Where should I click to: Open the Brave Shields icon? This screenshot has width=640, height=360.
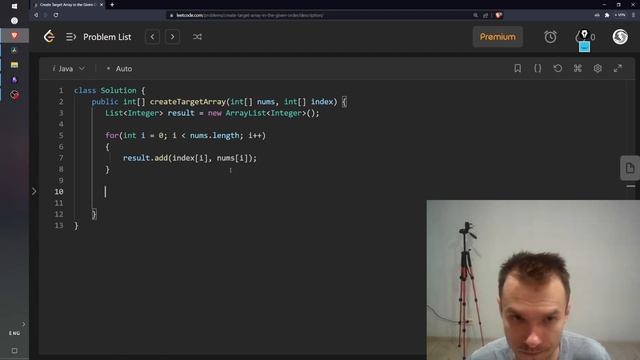(x=498, y=15)
